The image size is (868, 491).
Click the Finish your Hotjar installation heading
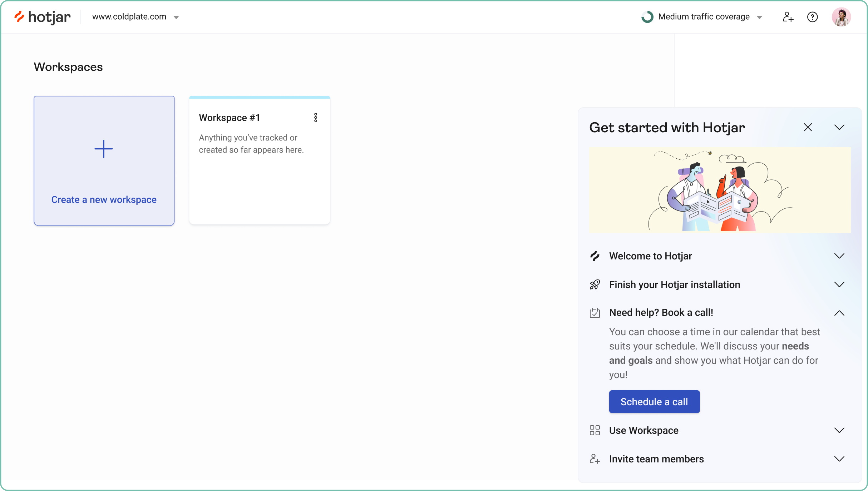pos(674,284)
